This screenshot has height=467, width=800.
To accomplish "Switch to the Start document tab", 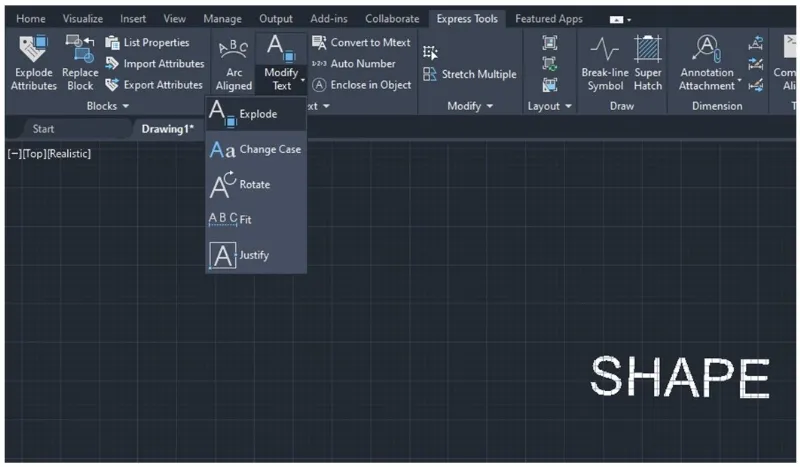I will (43, 129).
